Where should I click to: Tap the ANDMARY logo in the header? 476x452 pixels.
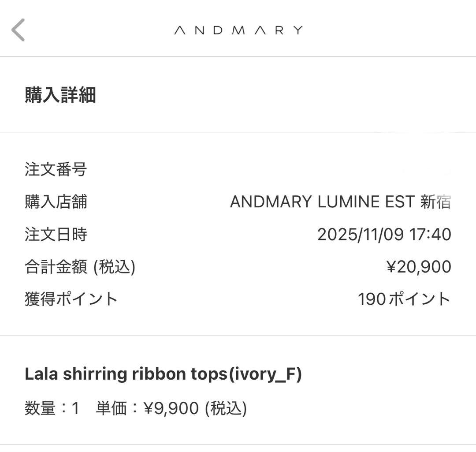[238, 30]
